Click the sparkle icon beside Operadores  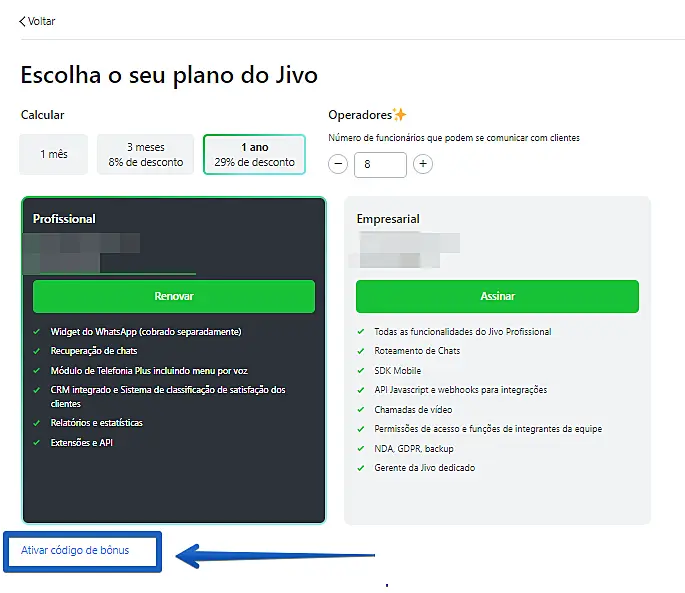coord(400,115)
